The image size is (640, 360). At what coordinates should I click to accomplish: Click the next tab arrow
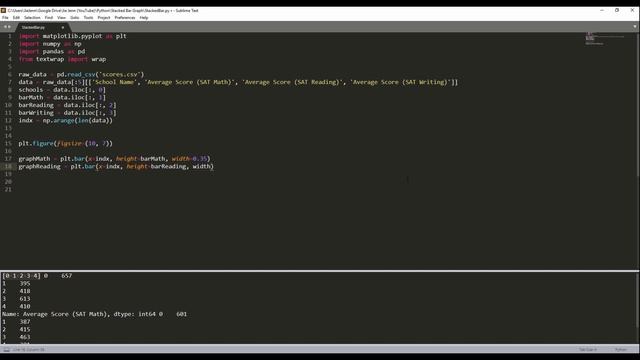tap(9, 27)
